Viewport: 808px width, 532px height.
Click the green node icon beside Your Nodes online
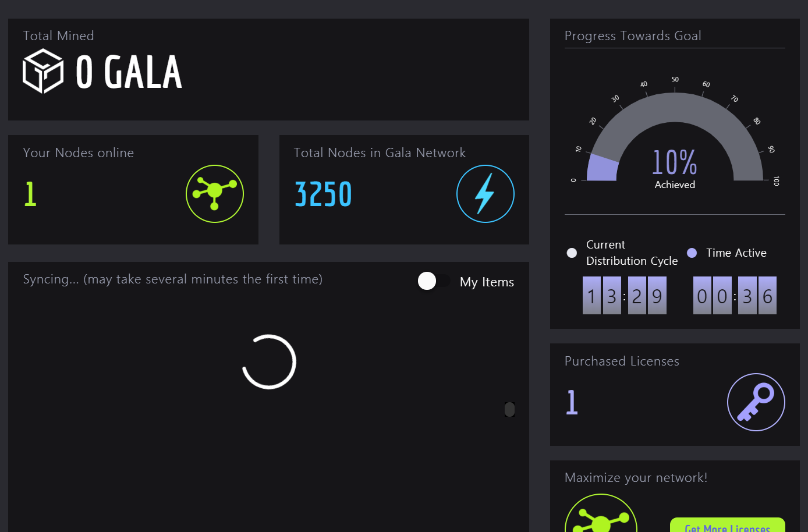pyautogui.click(x=215, y=194)
